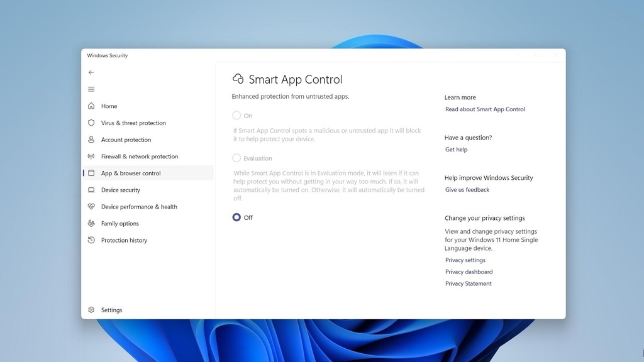Screen dimensions: 644x362
Task: Select App & browser control label
Action: click(x=131, y=173)
